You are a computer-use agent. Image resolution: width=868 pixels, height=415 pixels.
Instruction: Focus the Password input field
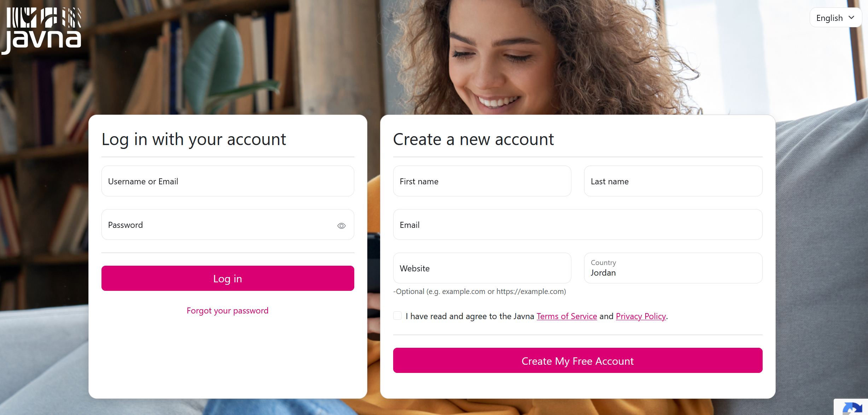click(228, 225)
